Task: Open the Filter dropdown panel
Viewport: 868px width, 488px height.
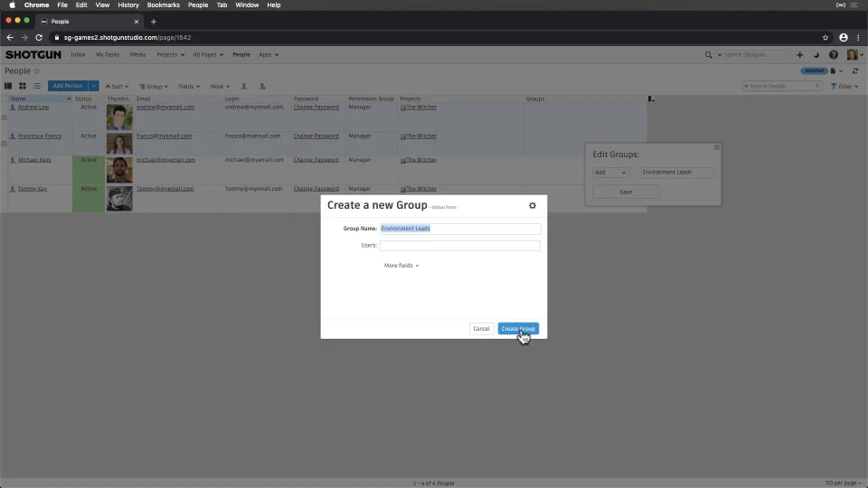Action: [844, 87]
